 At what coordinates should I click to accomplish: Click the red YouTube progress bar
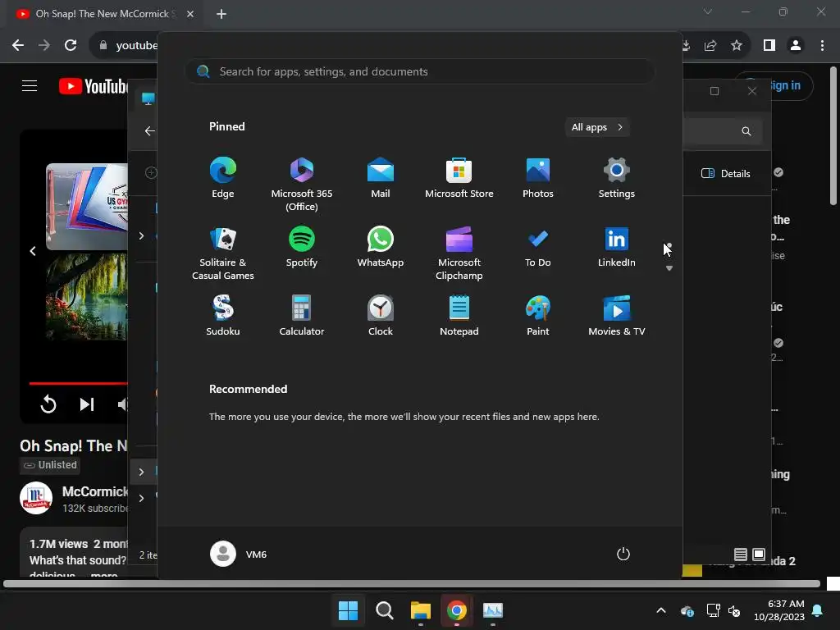click(79, 384)
